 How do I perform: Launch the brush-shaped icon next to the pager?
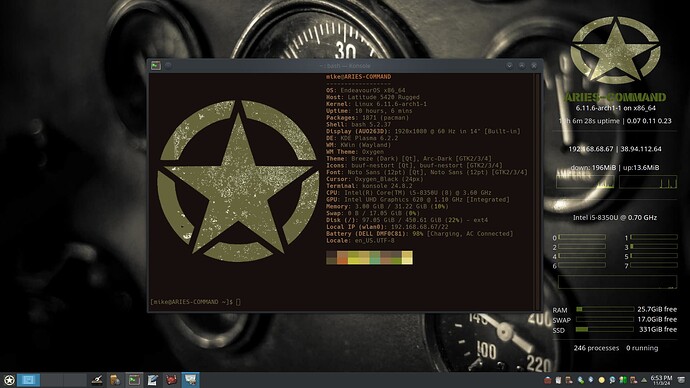tap(97, 380)
